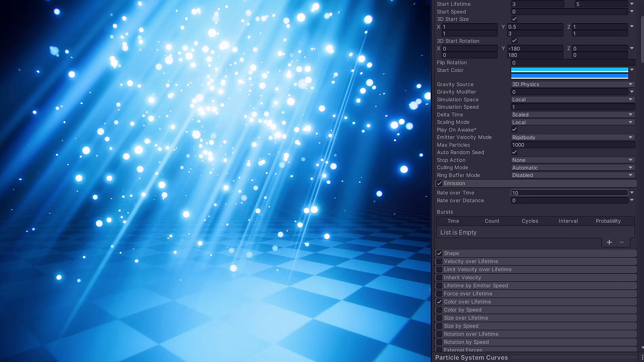This screenshot has height=362, width=644.
Task: Enable Size by Speed module
Action: tap(439, 326)
